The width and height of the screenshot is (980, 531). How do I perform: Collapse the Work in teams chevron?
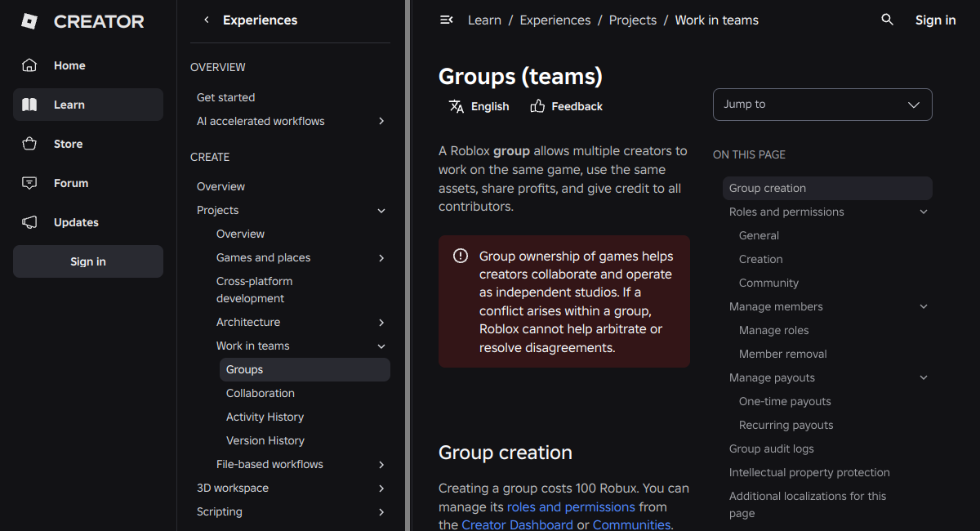[381, 346]
